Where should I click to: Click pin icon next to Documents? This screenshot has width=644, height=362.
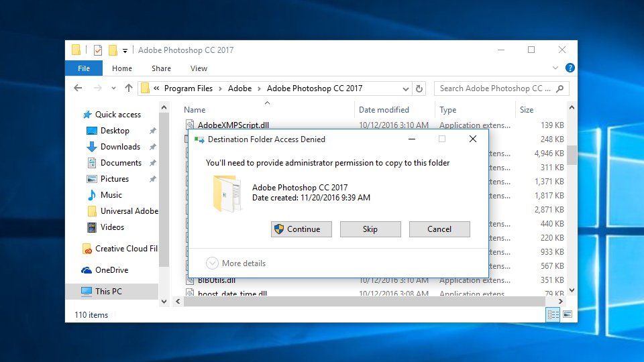(152, 163)
